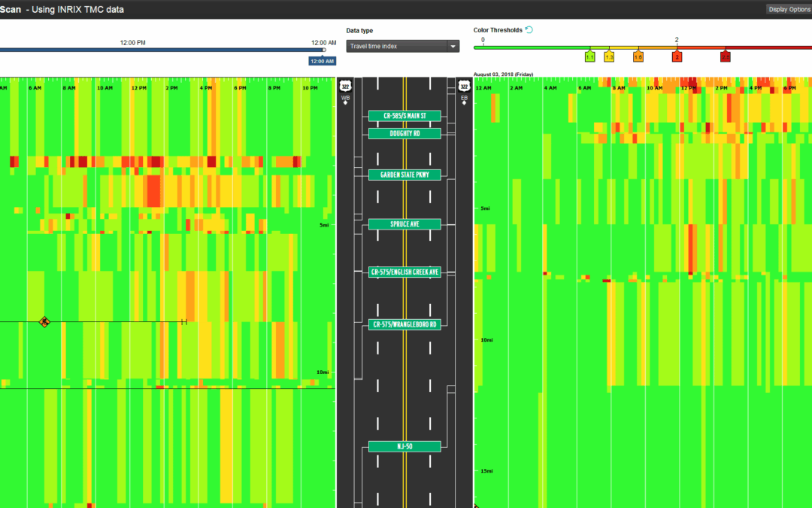Screen dimensions: 812x508
Task: Select the red threshold marker labeled 2
Action: (x=677, y=56)
